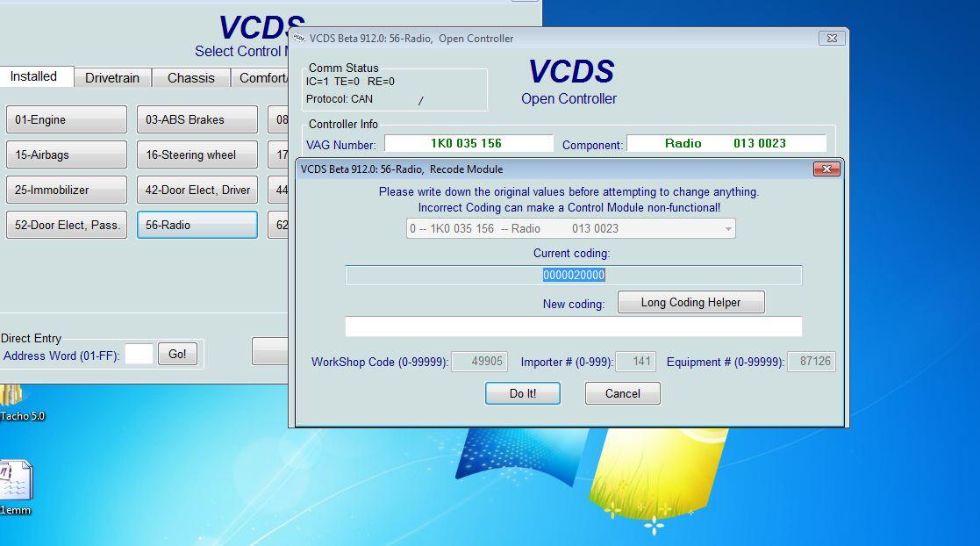Screen dimensions: 980x546
Task: Close the Open Controller window
Action: click(832, 38)
